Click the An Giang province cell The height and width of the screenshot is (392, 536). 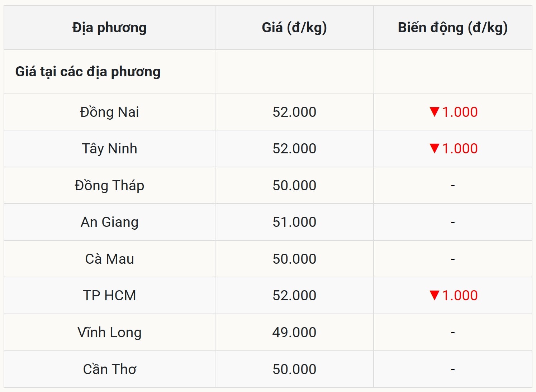pos(109,222)
